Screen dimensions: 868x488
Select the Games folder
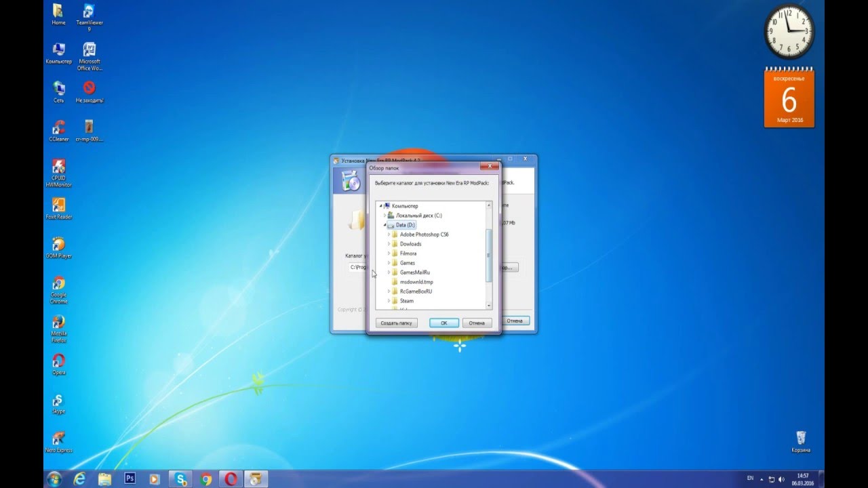point(403,262)
